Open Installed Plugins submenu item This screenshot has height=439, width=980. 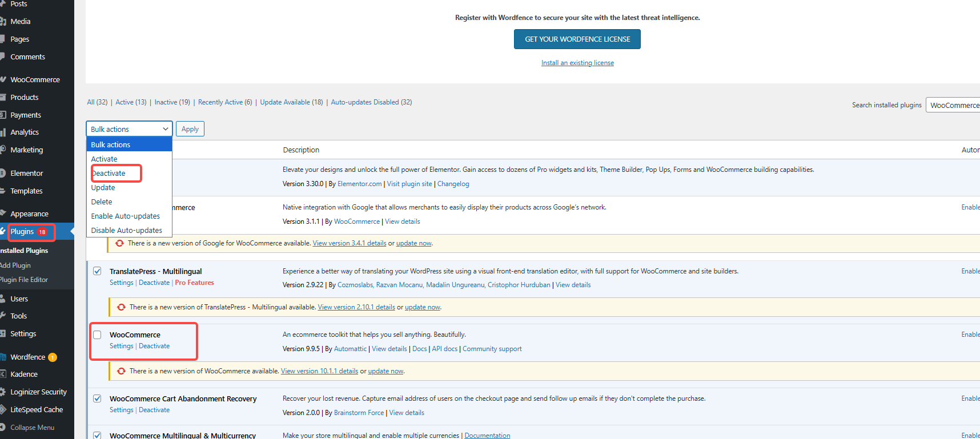tap(24, 251)
